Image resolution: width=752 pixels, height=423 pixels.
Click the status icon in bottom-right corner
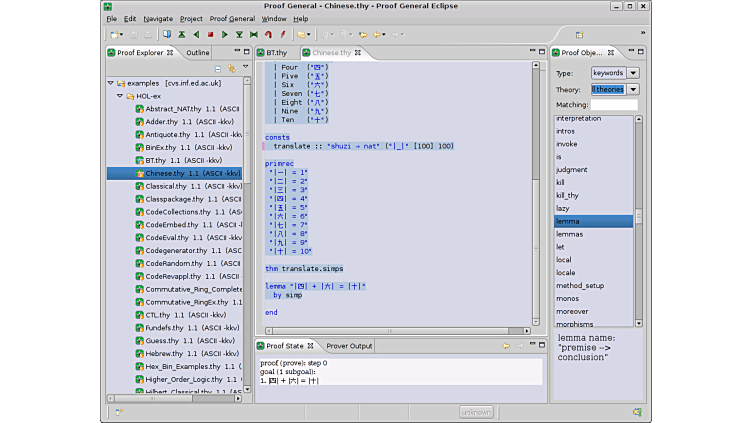click(636, 411)
